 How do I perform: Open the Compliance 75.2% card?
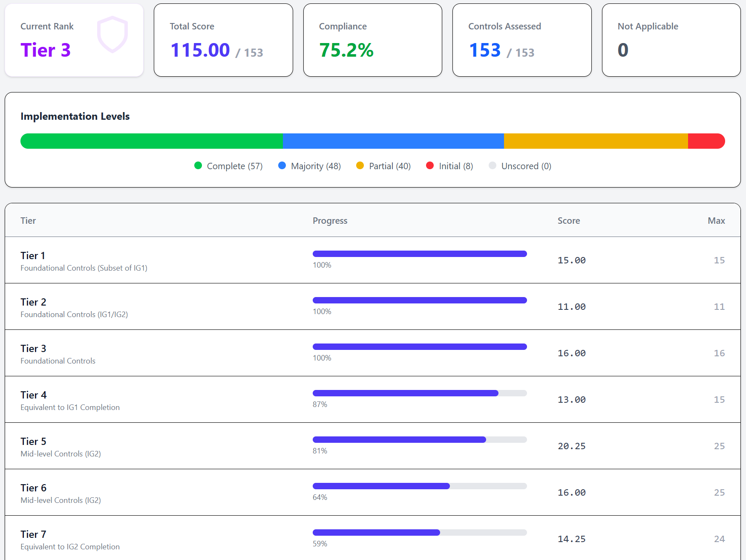point(372,40)
